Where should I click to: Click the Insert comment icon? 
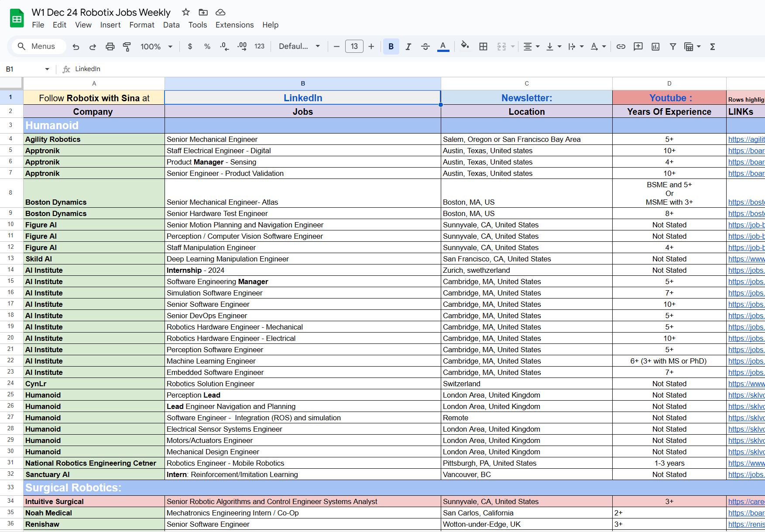click(638, 46)
